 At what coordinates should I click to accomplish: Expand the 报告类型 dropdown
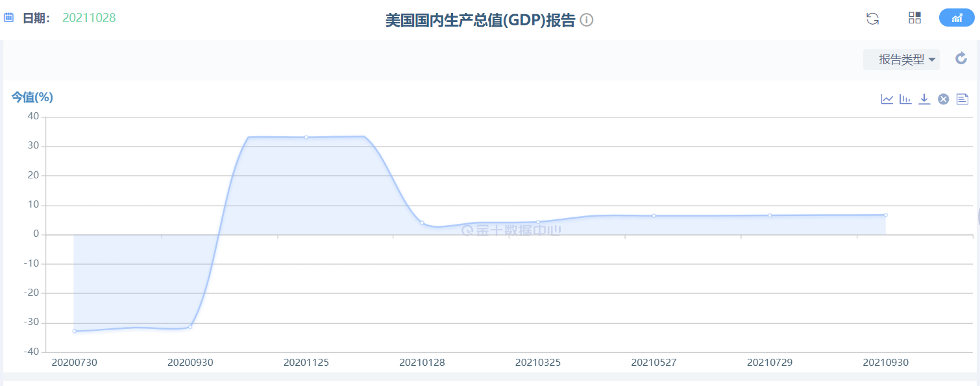pyautogui.click(x=901, y=60)
